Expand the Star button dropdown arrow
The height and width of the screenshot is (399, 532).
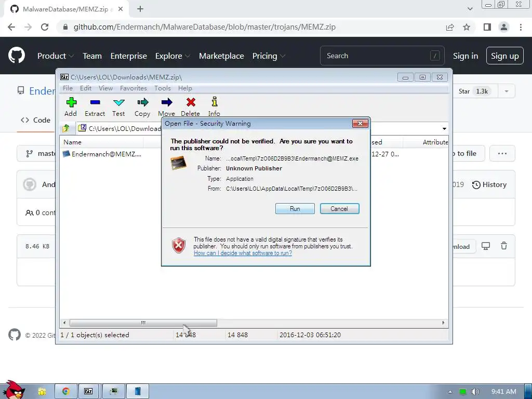(507, 91)
